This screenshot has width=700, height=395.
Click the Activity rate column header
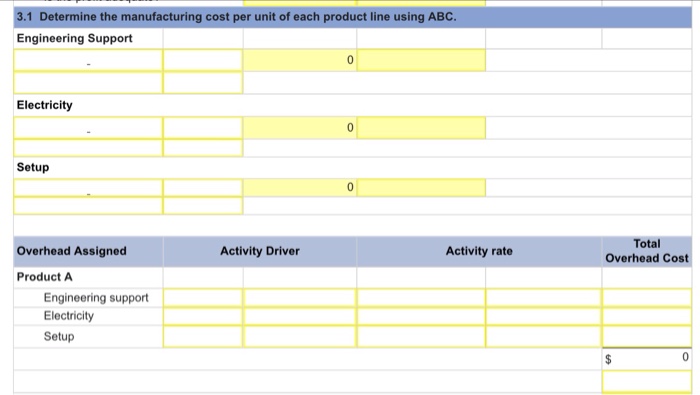(479, 251)
